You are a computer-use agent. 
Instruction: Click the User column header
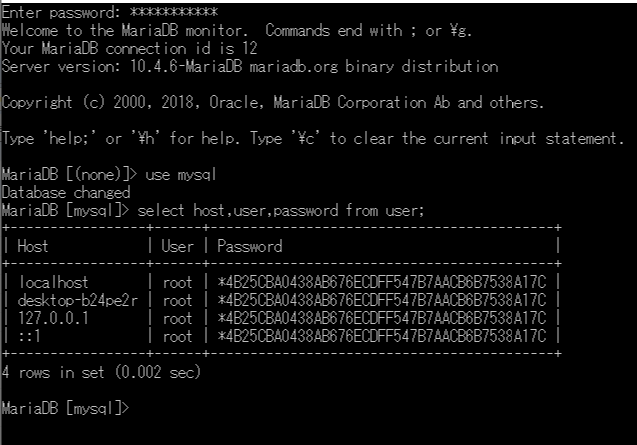(178, 246)
